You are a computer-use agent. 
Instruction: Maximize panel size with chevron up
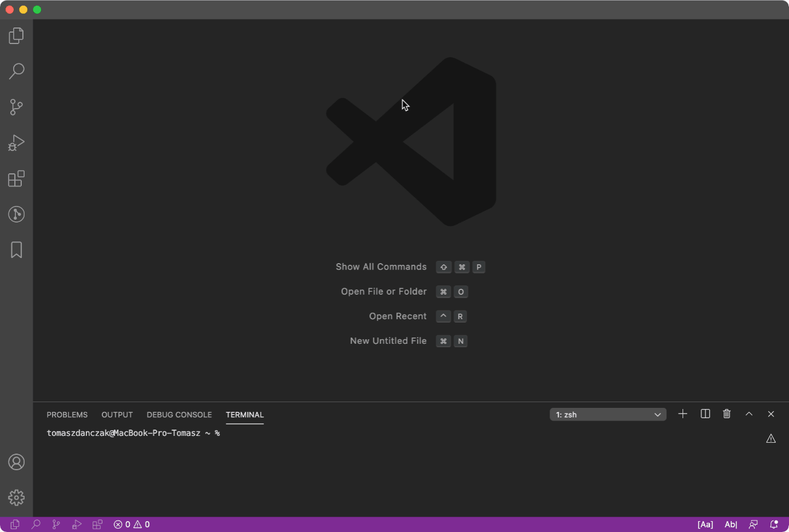point(749,414)
